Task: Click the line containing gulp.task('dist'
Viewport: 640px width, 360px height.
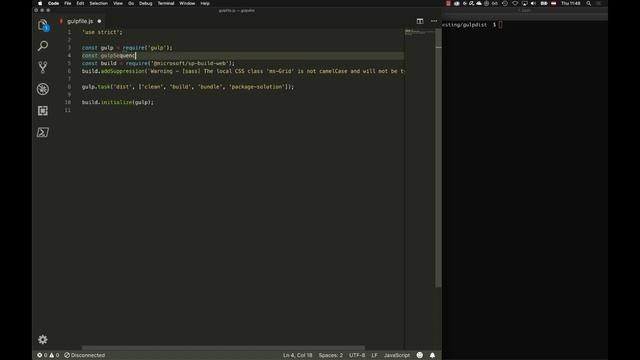Action: [188, 87]
